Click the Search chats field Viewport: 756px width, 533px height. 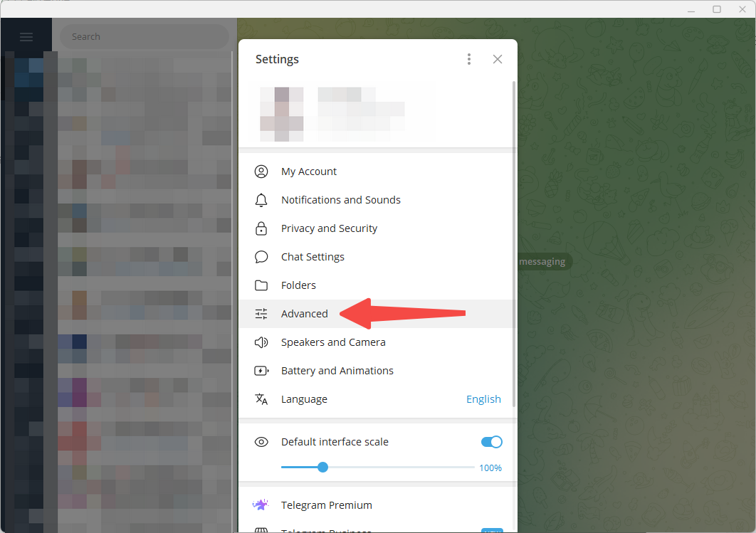[145, 36]
